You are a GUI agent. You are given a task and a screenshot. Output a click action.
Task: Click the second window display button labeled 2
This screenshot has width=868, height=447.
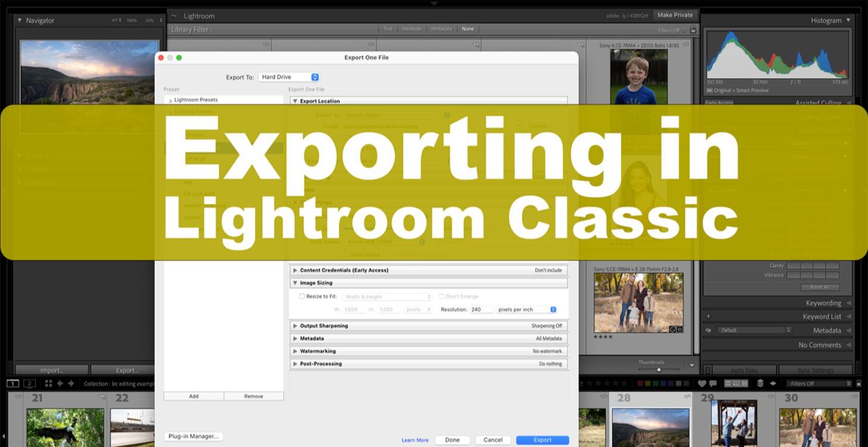[30, 383]
